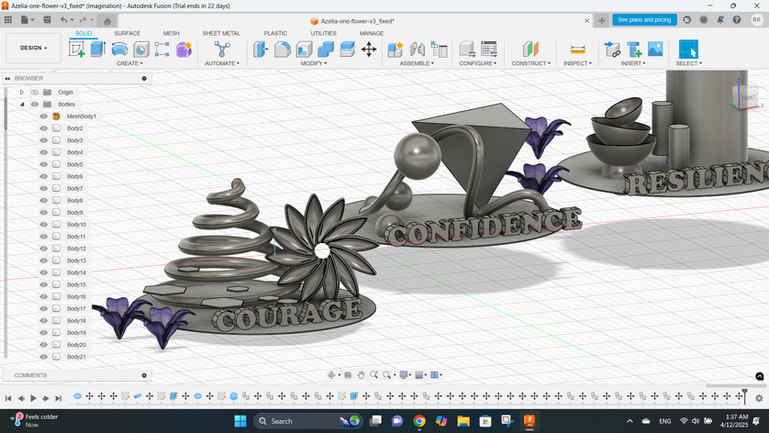Open the notifications bell icon
769x433 pixels.
pyautogui.click(x=720, y=20)
